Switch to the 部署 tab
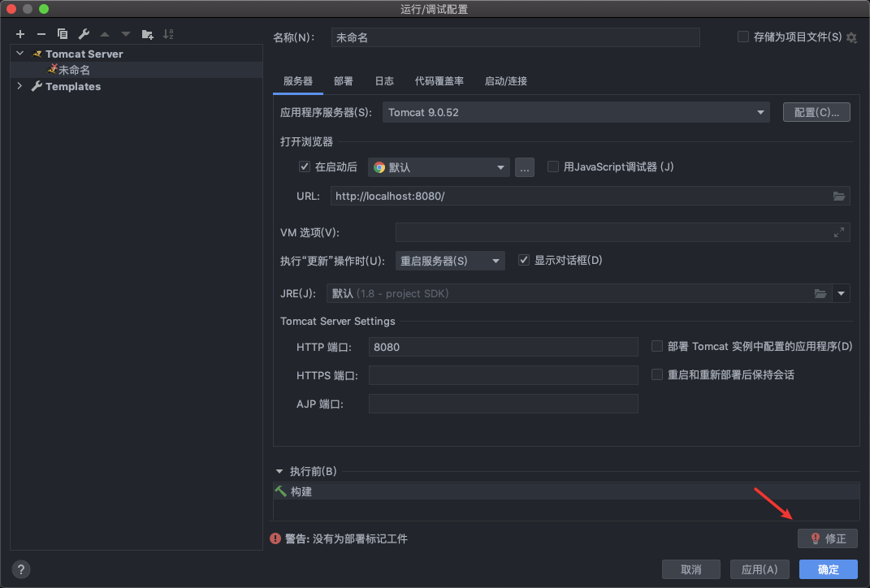 click(x=344, y=81)
